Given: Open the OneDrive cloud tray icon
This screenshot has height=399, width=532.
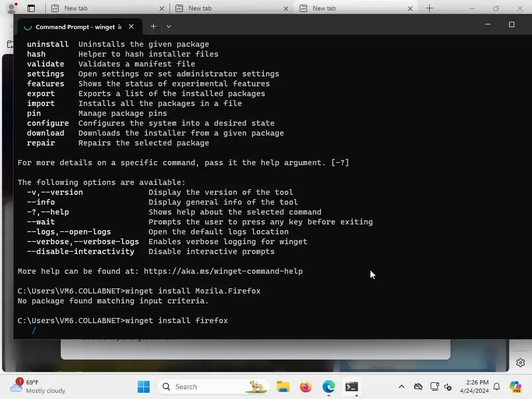Looking at the screenshot, I should 418,387.
